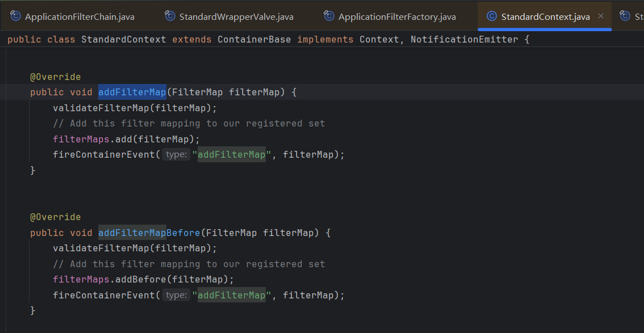This screenshot has height=333, width=644.
Task: Close the StandardContext.java tab
Action: pyautogui.click(x=601, y=16)
